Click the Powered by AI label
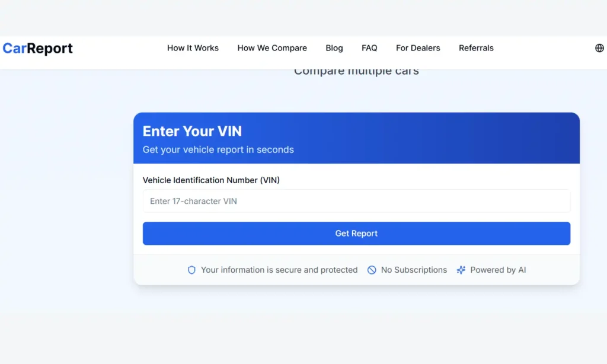 (x=497, y=270)
